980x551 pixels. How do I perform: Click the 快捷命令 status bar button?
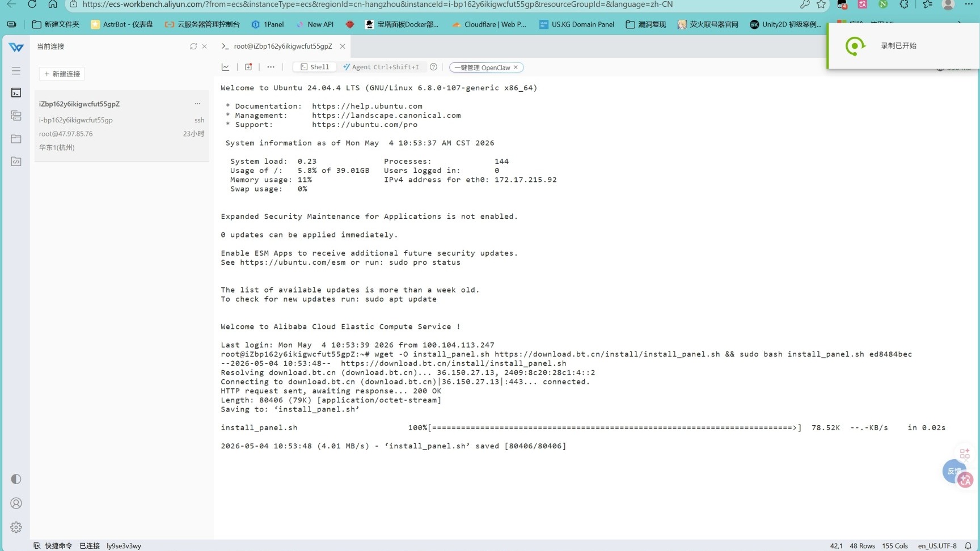53,546
